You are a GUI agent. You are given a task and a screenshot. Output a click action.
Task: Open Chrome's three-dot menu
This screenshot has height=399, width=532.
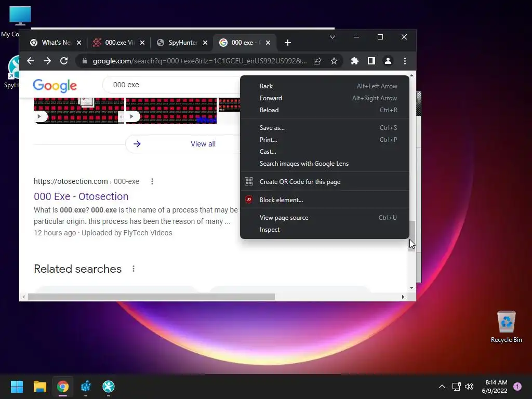coord(405,61)
